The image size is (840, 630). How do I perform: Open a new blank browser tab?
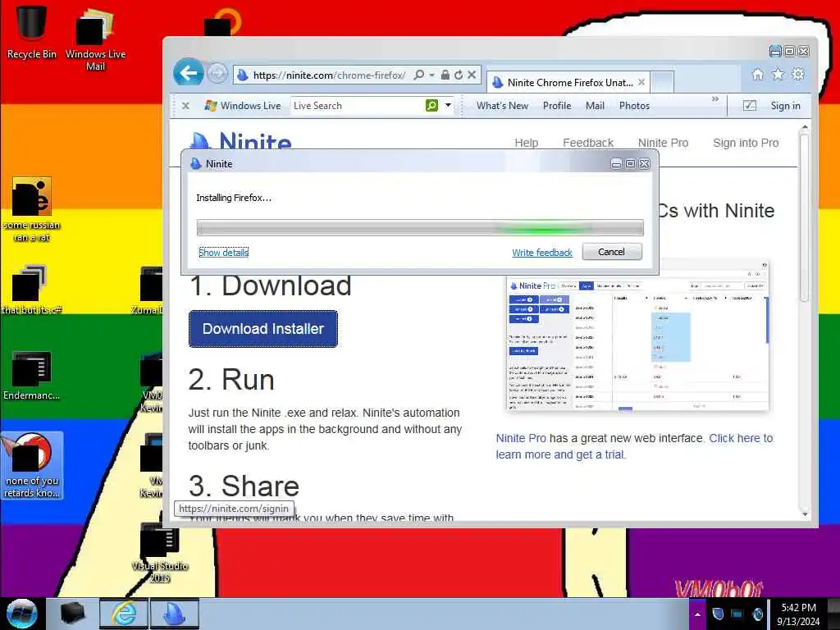(x=663, y=82)
